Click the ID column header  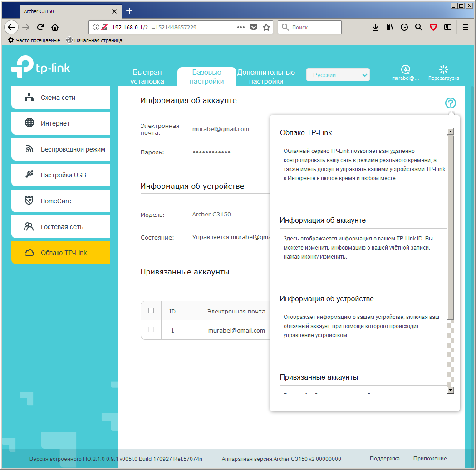(x=172, y=311)
